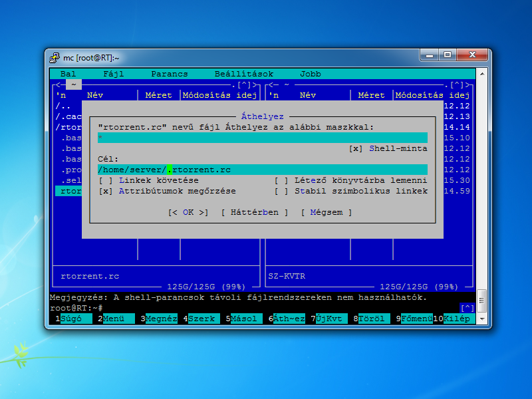Viewport: 532px width, 399px height.
Task: Open the Beállítások menu
Action: 244,74
